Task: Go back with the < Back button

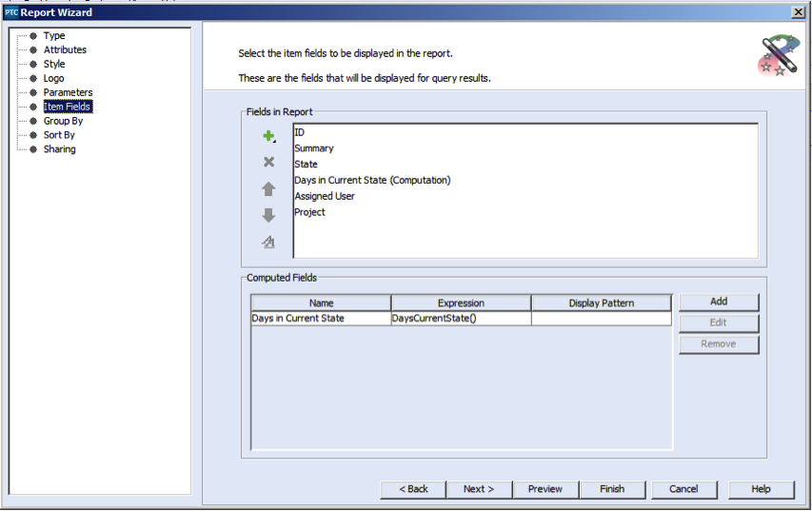Action: click(413, 489)
